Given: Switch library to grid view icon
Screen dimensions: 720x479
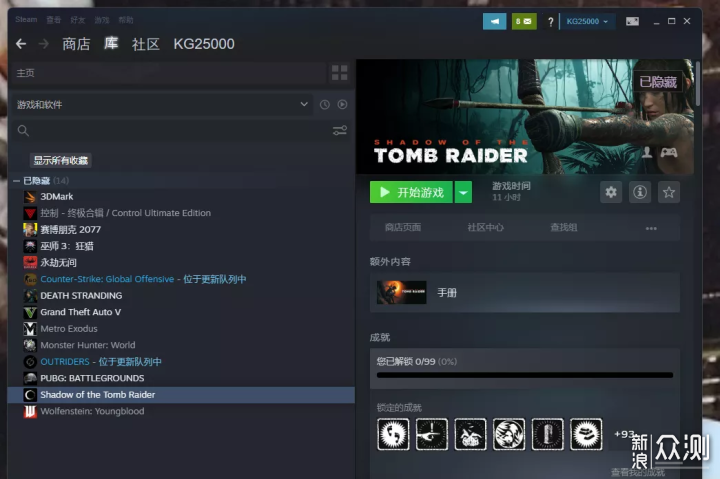Looking at the screenshot, I should [x=340, y=73].
